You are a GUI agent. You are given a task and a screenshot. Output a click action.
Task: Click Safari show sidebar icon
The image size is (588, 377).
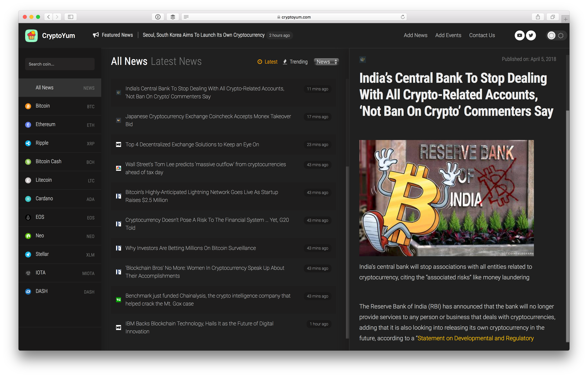click(x=71, y=17)
